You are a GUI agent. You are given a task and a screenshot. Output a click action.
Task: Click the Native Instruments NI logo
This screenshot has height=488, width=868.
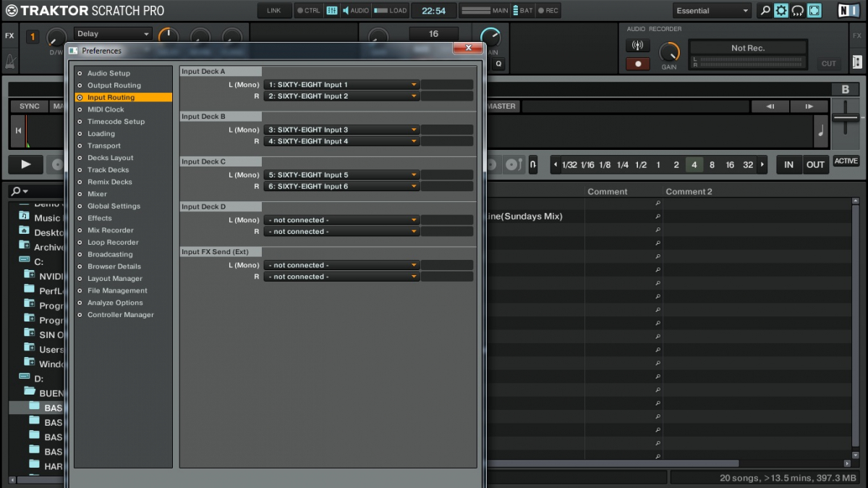point(848,11)
